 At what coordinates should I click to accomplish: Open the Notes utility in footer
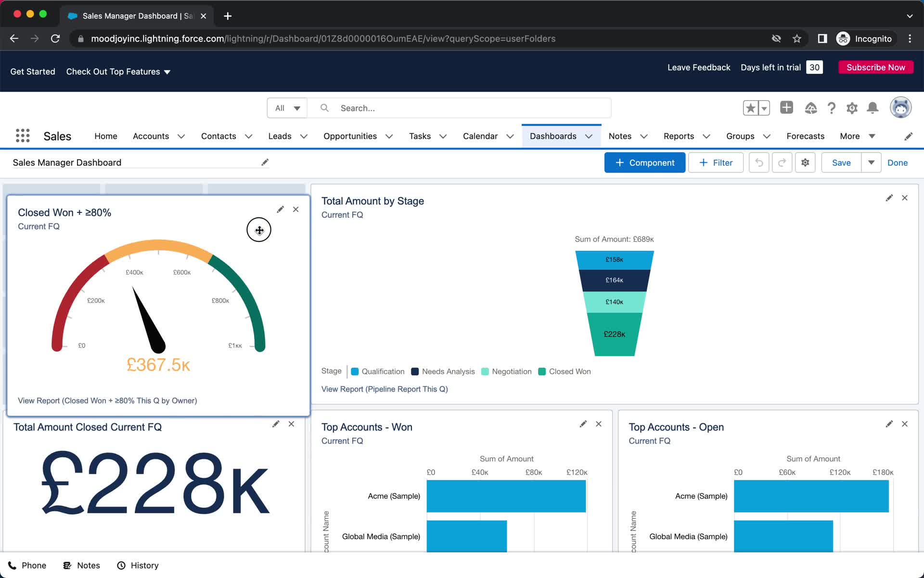81,565
